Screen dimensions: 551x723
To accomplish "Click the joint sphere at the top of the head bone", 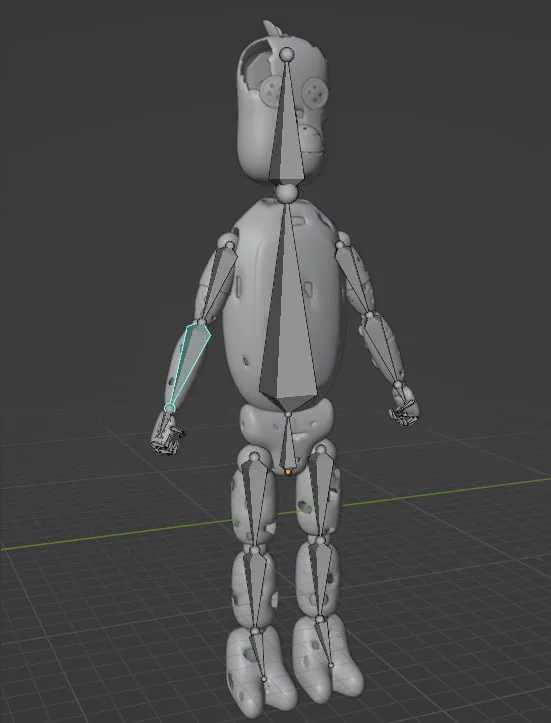I will click(287, 54).
